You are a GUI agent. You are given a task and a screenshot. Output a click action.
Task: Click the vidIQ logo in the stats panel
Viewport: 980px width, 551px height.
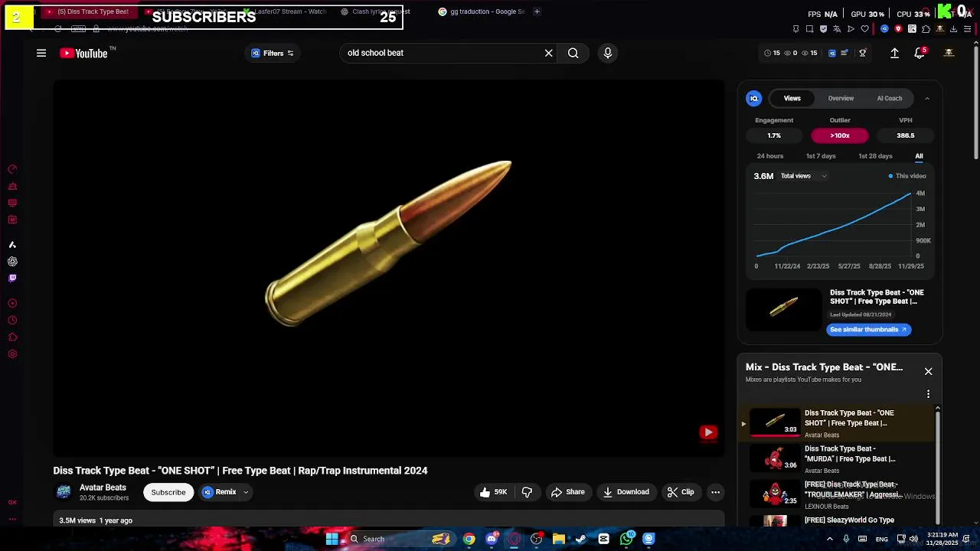754,98
